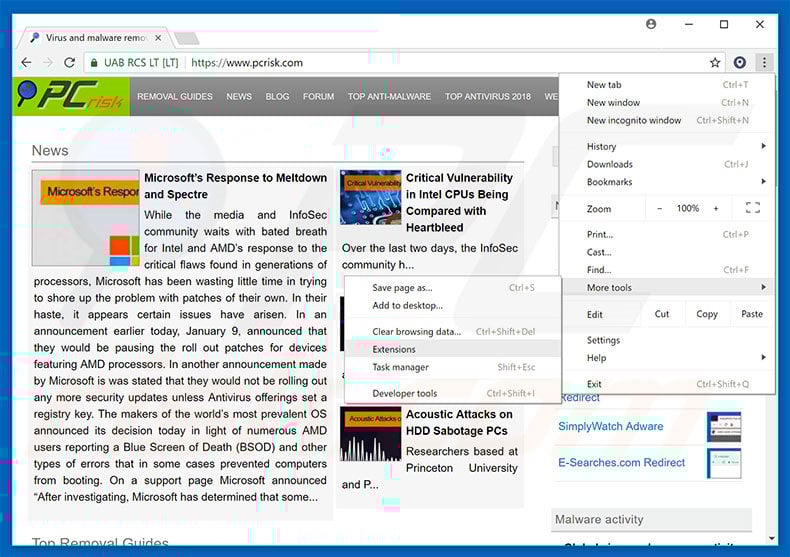
Task: Open Microsoft's Response to Meltdown and Spectre article
Action: [235, 186]
